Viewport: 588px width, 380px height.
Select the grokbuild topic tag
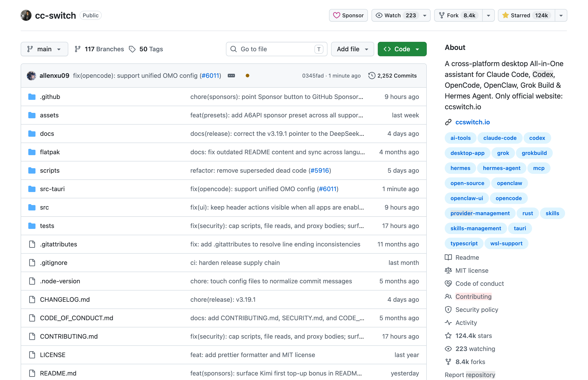click(534, 153)
